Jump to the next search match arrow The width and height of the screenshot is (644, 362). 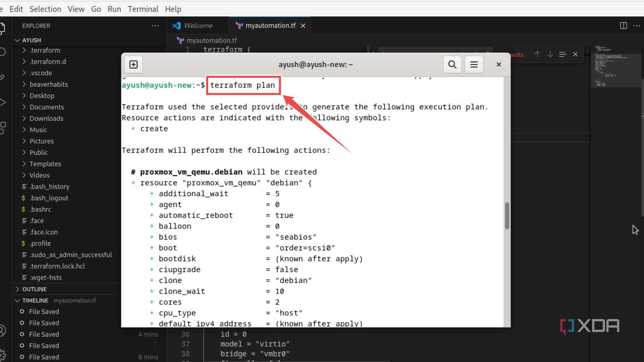(x=550, y=54)
